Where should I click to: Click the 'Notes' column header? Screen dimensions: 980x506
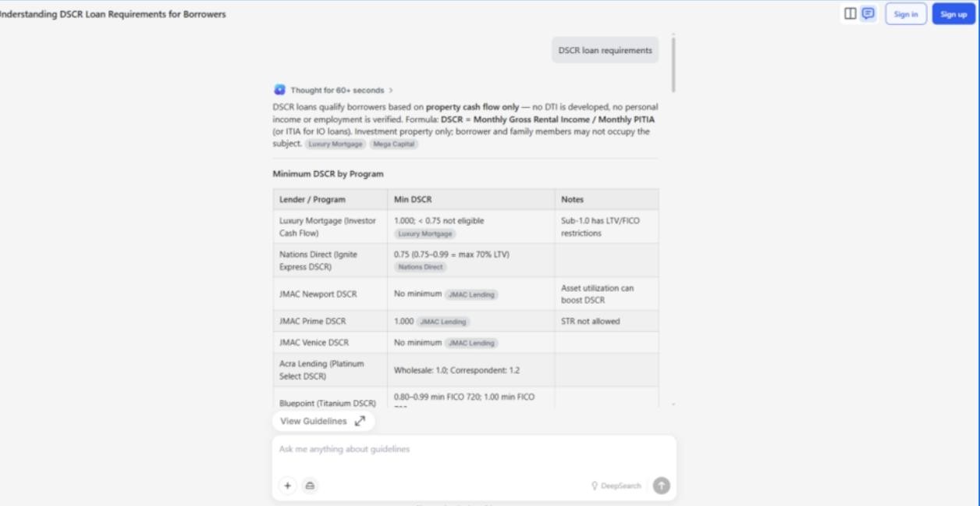point(606,199)
